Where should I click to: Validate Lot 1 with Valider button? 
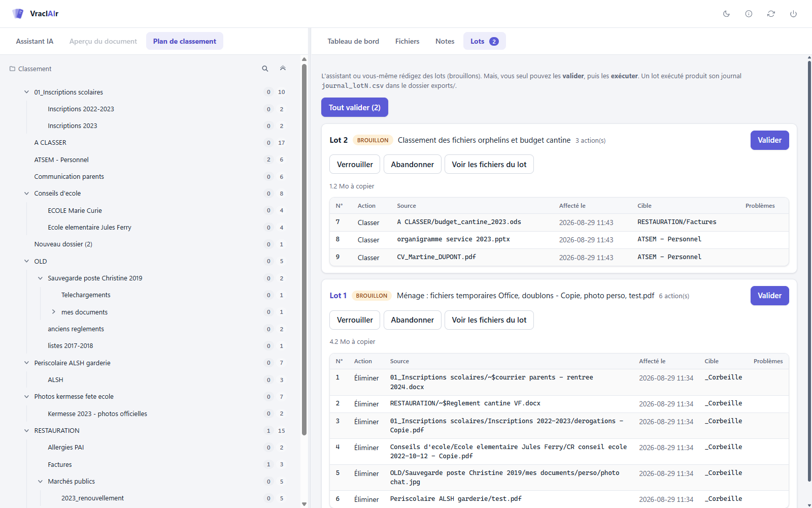pyautogui.click(x=769, y=296)
